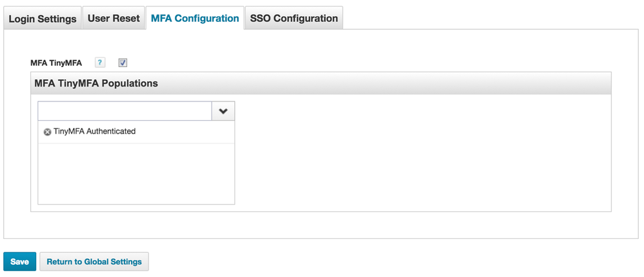The width and height of the screenshot is (644, 277).
Task: Delete TinyMFA Authenticated using its x icon
Action: pos(47,132)
